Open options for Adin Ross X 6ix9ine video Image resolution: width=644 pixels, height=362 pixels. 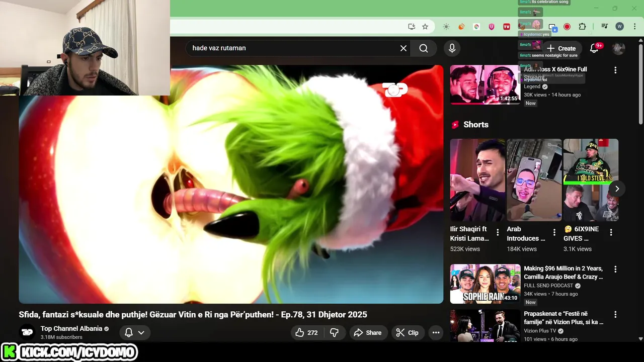pyautogui.click(x=615, y=70)
